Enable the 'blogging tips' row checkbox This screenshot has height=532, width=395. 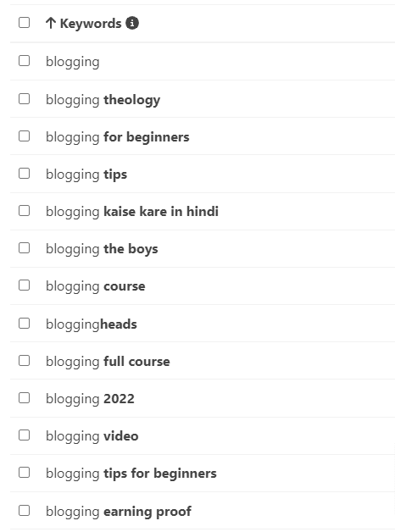tap(24, 174)
